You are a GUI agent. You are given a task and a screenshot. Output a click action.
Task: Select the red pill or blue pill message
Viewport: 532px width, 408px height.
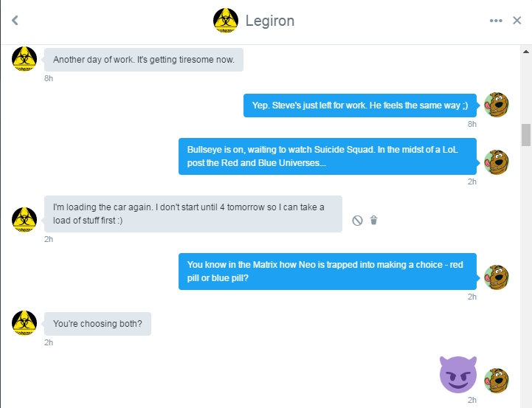point(328,272)
